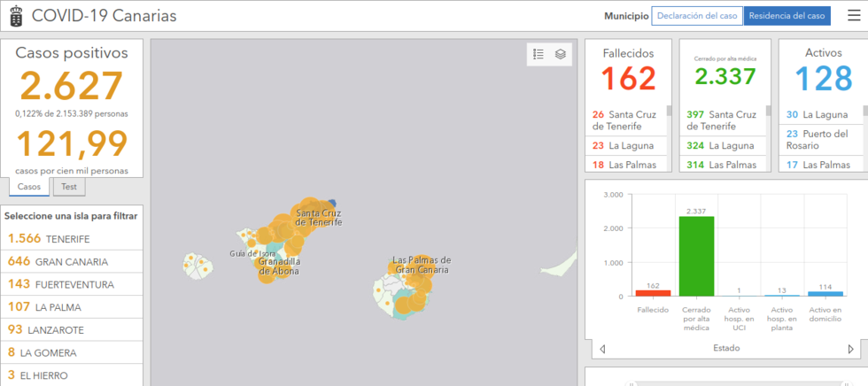
Task: Go to previous chart with left arrow
Action: click(x=602, y=349)
